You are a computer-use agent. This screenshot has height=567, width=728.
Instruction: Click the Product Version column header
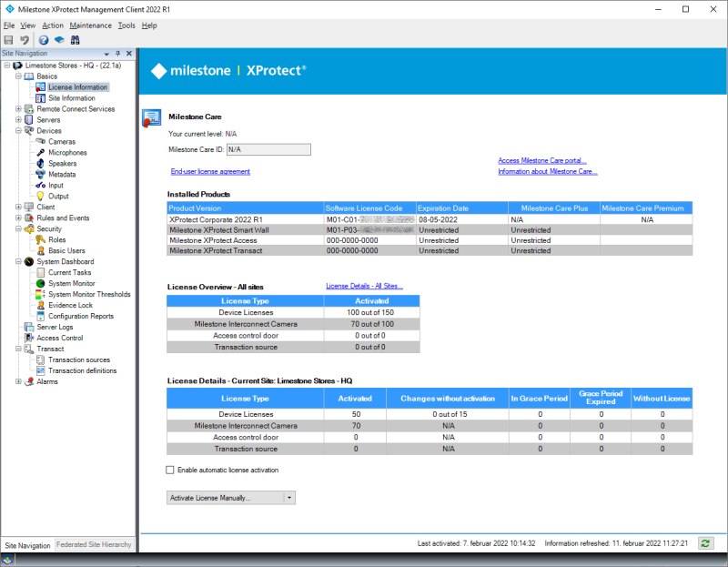(245, 208)
